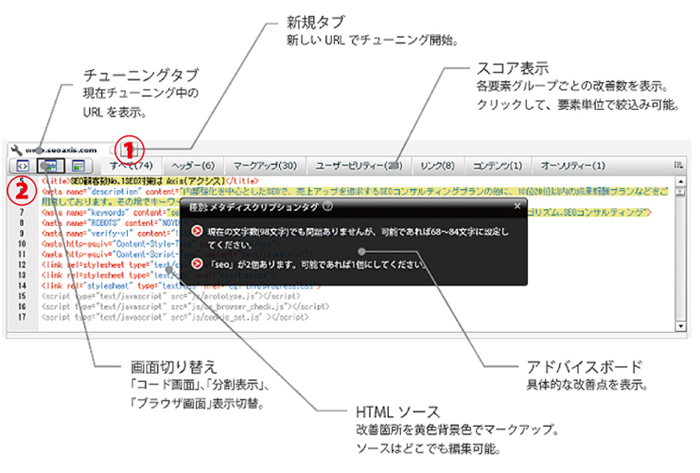Switch to code view screen icon
The height and width of the screenshot is (473, 700).
pos(20,165)
